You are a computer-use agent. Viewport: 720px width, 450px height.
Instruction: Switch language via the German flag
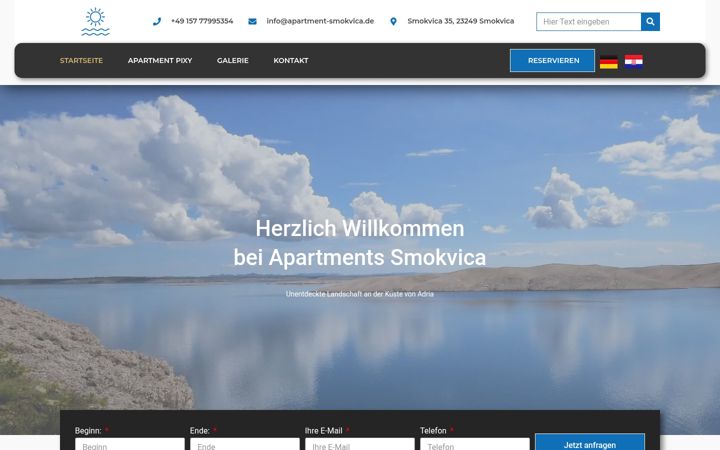(x=609, y=62)
